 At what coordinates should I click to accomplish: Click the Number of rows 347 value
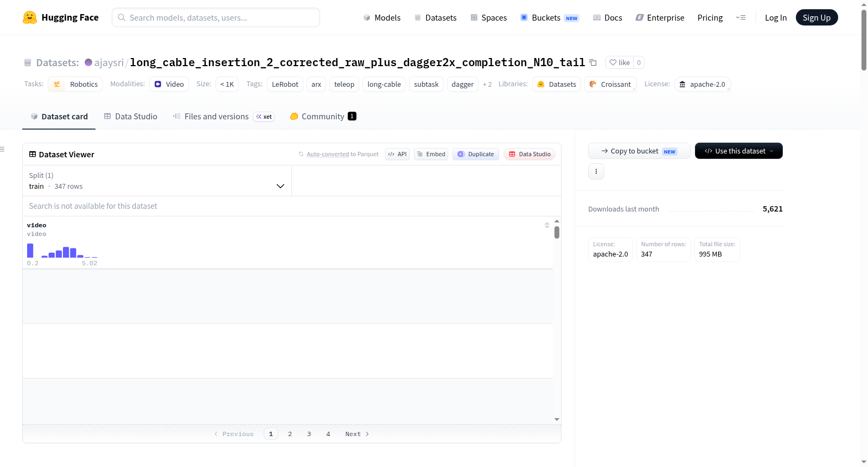647,254
